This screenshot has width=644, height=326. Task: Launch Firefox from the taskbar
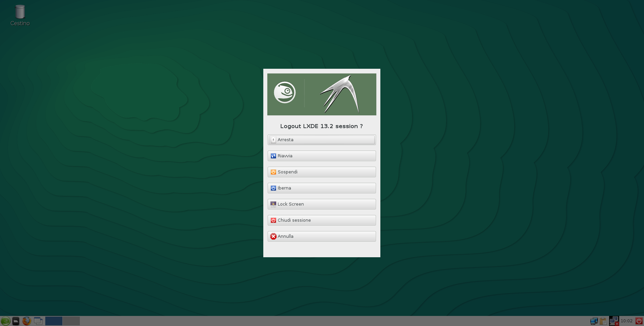point(27,321)
